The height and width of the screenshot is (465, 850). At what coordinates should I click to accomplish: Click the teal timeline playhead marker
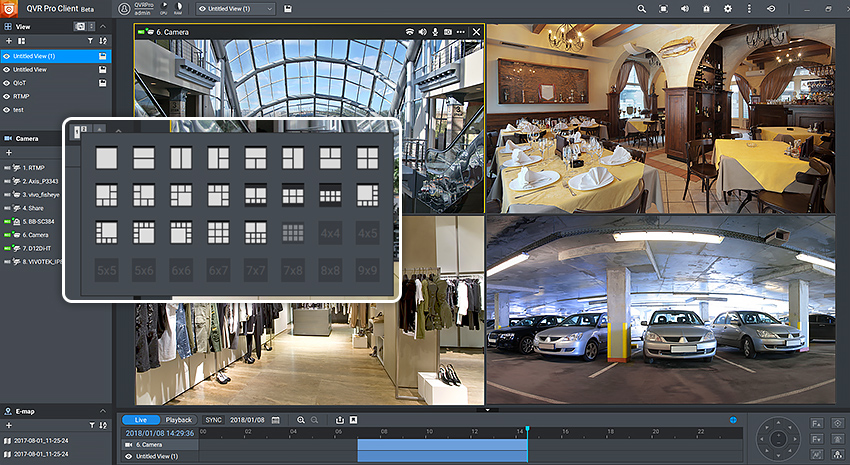point(527,428)
